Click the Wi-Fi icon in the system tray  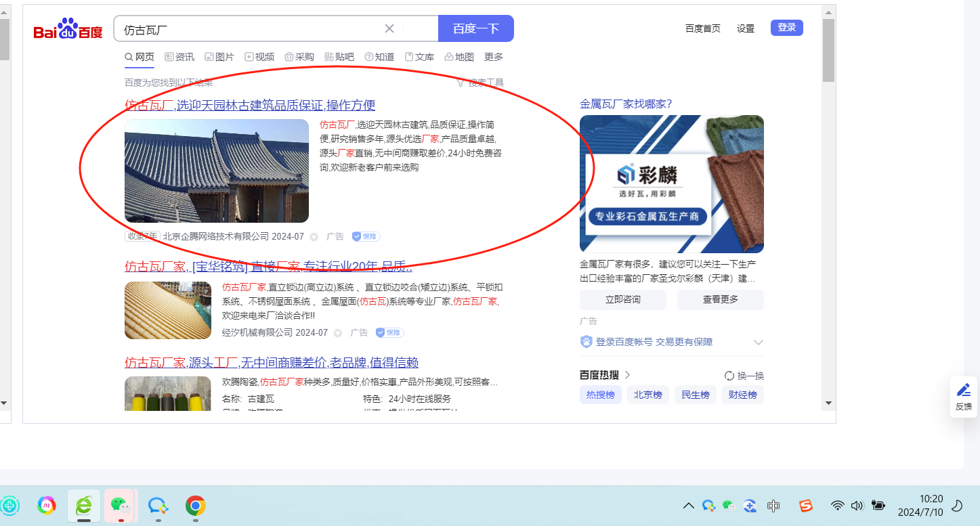pyautogui.click(x=838, y=506)
